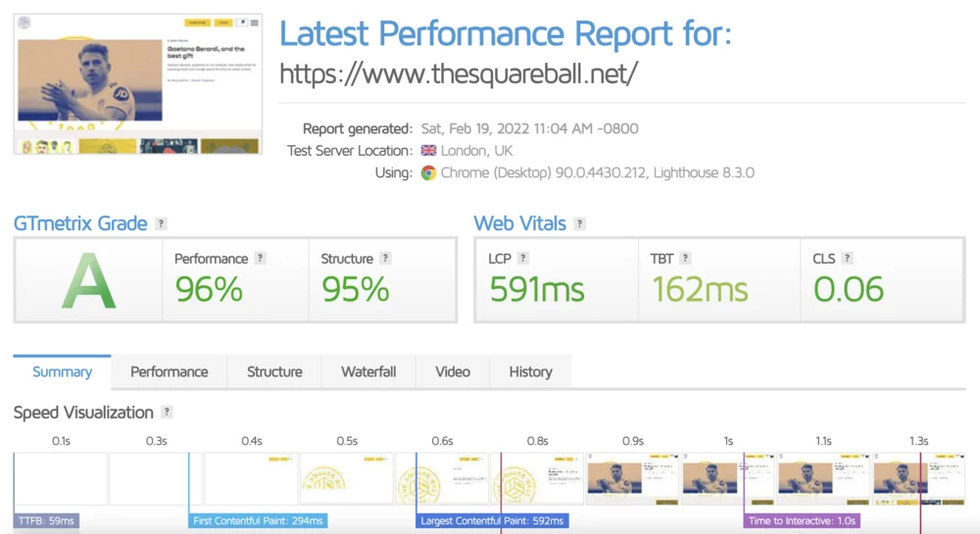Click help icon next to Web Vitals
The width and height of the screenshot is (980, 534).
pyautogui.click(x=580, y=224)
